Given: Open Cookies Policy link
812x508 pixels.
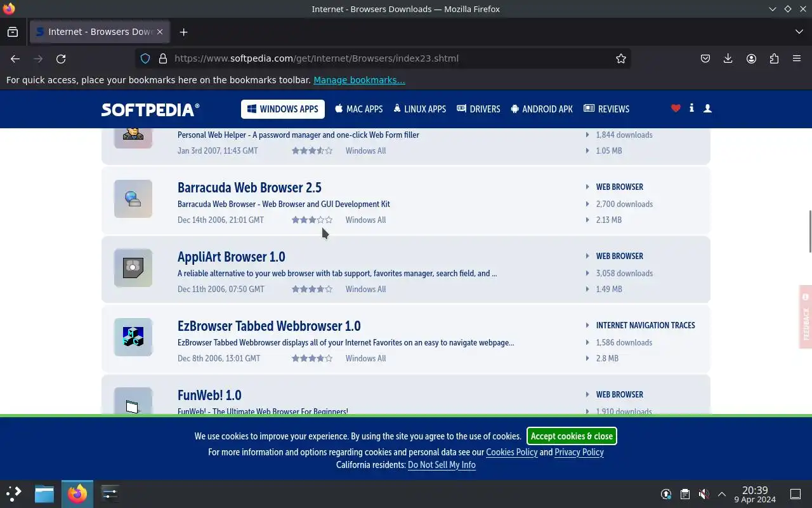Looking at the screenshot, I should (x=511, y=452).
